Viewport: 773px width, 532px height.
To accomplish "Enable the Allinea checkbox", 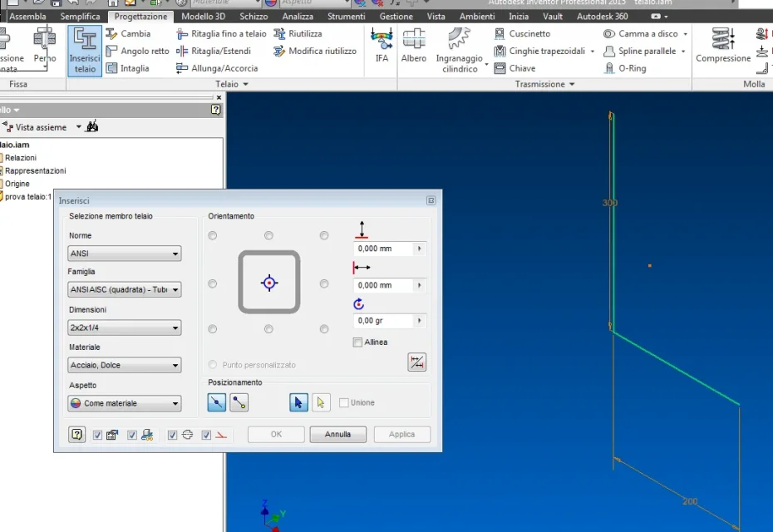I will [x=357, y=342].
